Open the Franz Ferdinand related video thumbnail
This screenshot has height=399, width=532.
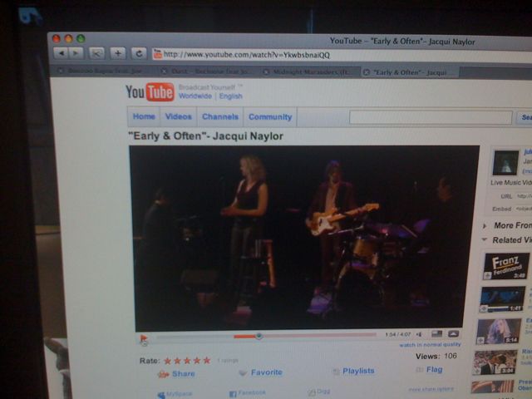click(505, 266)
